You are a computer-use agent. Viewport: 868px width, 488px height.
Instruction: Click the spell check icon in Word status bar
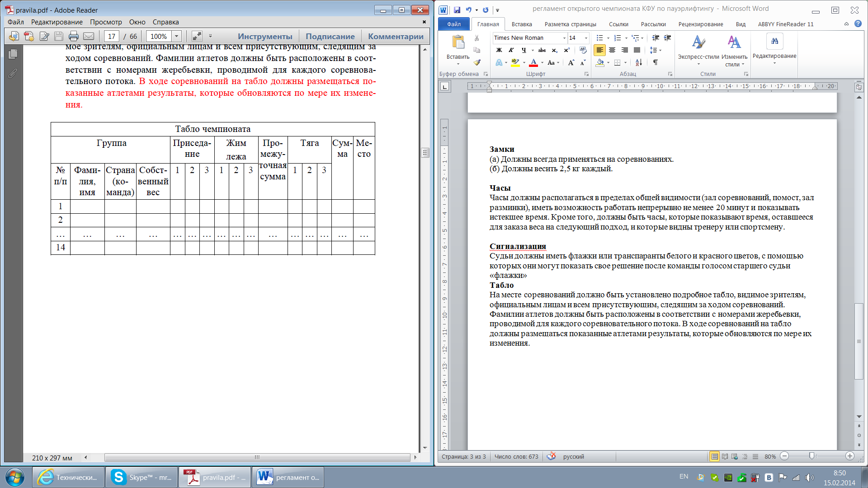551,456
